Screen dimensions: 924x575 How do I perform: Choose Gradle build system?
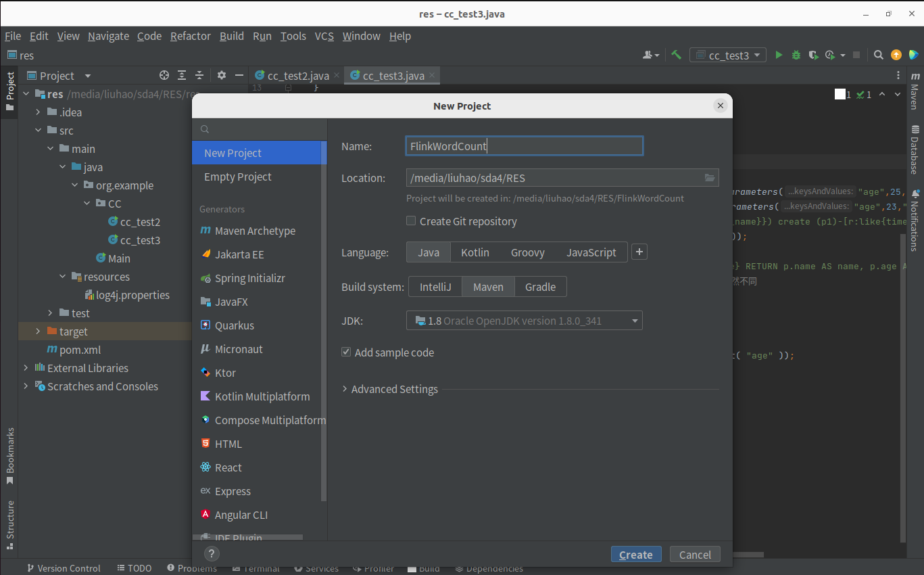pyautogui.click(x=541, y=287)
